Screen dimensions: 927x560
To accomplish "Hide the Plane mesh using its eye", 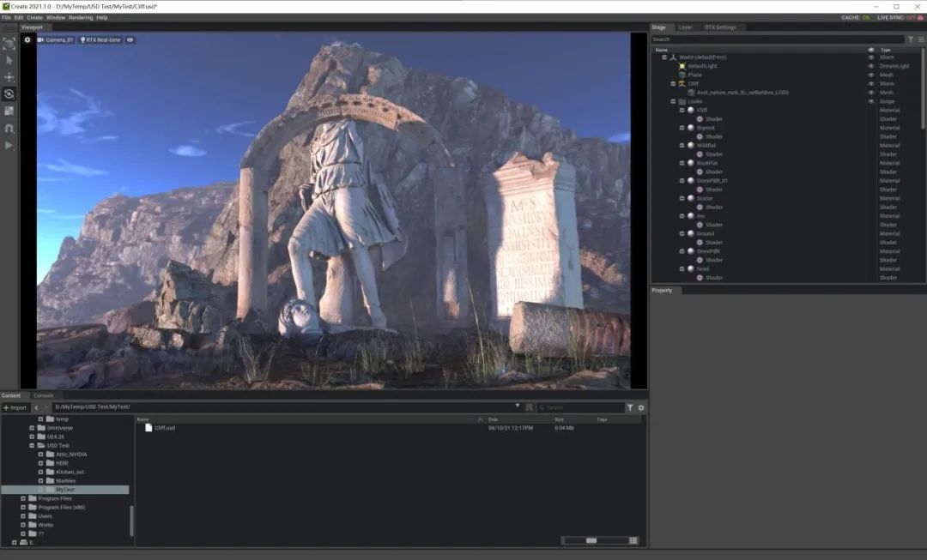I will coord(871,75).
